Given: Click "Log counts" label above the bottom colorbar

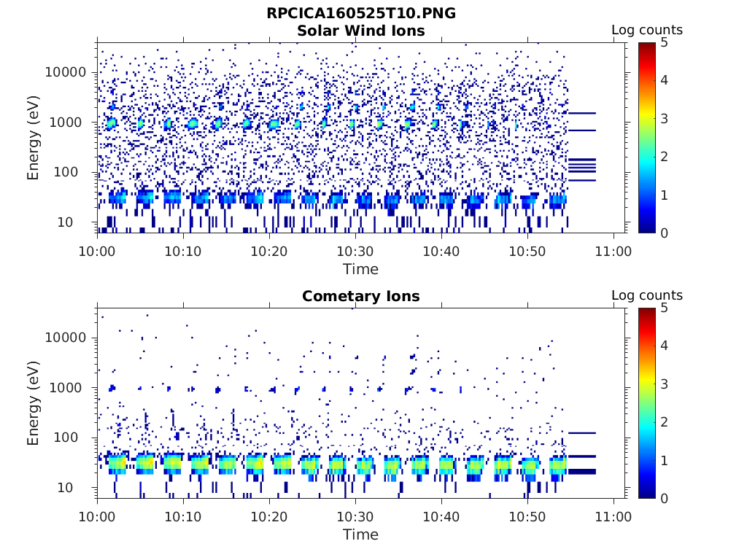Looking at the screenshot, I should [646, 295].
